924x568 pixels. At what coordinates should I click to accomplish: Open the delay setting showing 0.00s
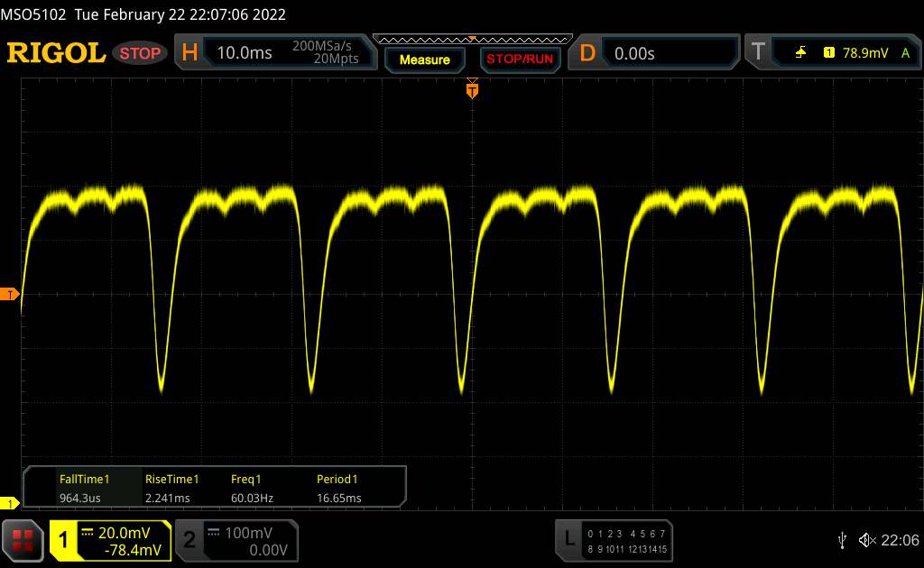click(666, 53)
